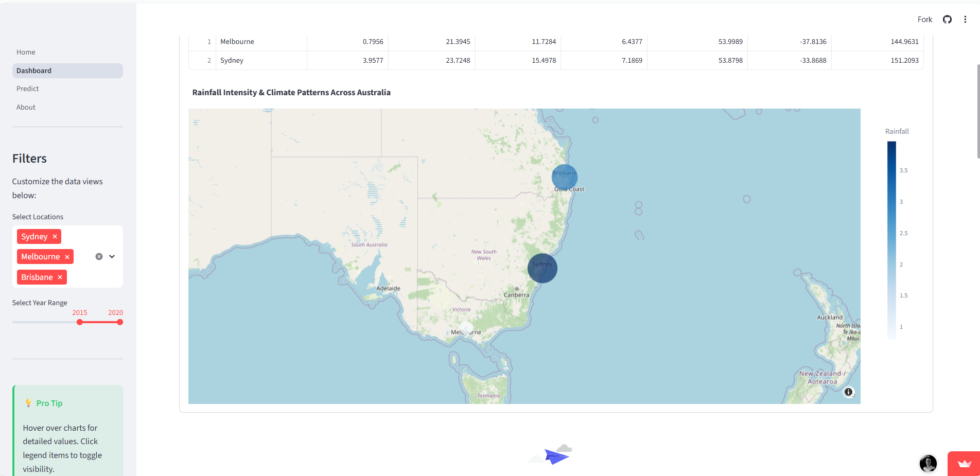The width and height of the screenshot is (980, 476).
Task: Click the user avatar in bottom corner
Action: pyautogui.click(x=928, y=464)
